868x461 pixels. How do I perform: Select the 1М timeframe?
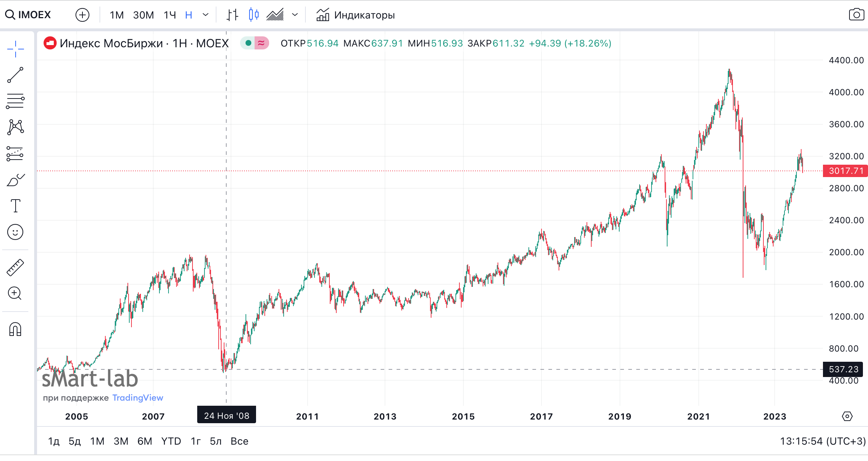pos(117,15)
